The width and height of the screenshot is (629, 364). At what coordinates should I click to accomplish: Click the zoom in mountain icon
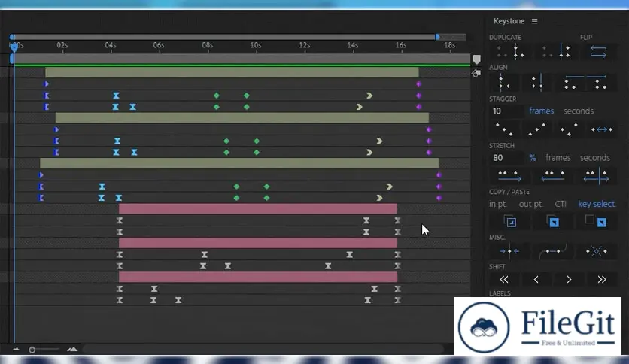[72, 350]
